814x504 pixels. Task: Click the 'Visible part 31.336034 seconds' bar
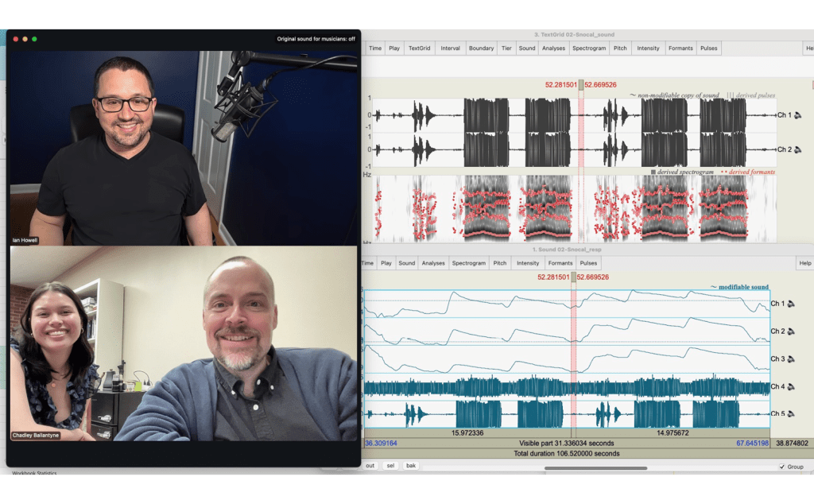tap(566, 443)
